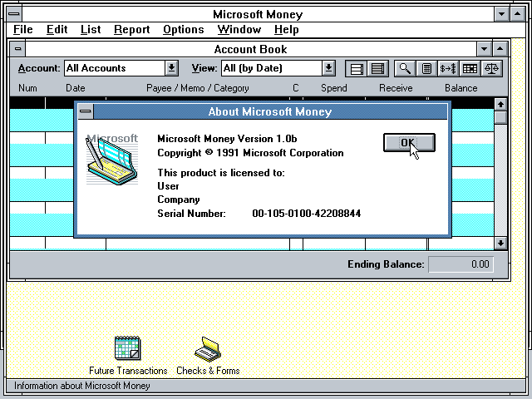Click the Microsoft Money checkbook logo
Viewport: 532px width, 399px height.
[x=112, y=160]
